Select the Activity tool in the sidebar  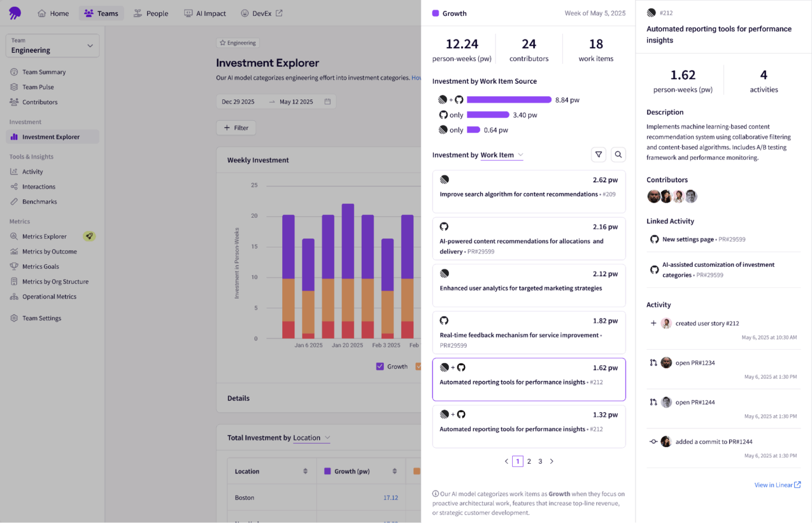pyautogui.click(x=32, y=171)
